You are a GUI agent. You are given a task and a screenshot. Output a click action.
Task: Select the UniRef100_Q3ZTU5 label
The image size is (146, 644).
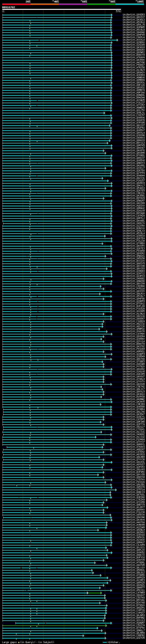coord(134,638)
